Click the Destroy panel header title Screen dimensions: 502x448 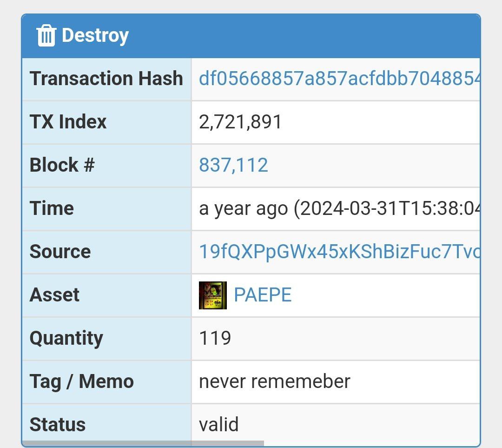95,35
